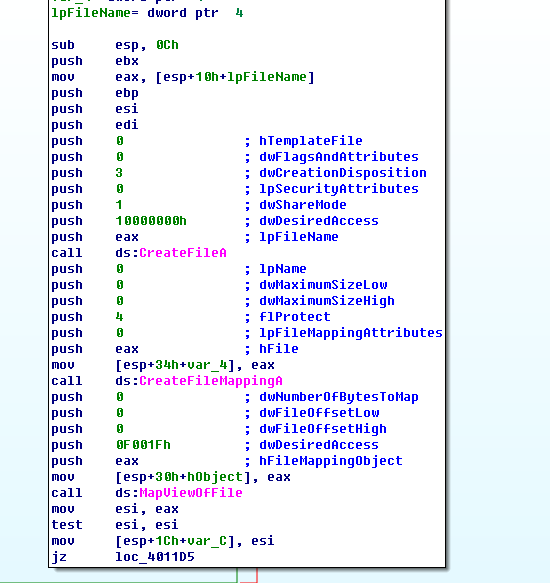Click the flProtect comment
Screen dimensions: 550x583
pyautogui.click(x=295, y=317)
